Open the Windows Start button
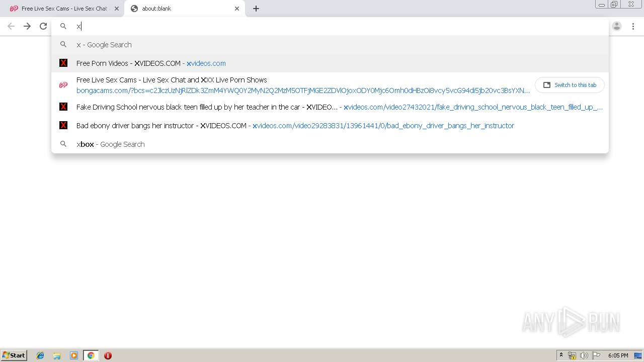644x362 pixels. click(x=14, y=355)
